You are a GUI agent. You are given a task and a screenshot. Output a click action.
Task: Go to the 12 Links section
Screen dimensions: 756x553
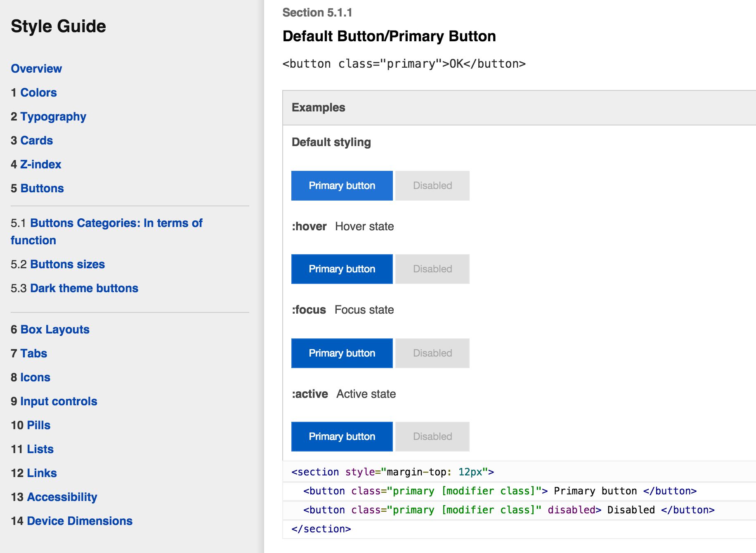(x=34, y=473)
